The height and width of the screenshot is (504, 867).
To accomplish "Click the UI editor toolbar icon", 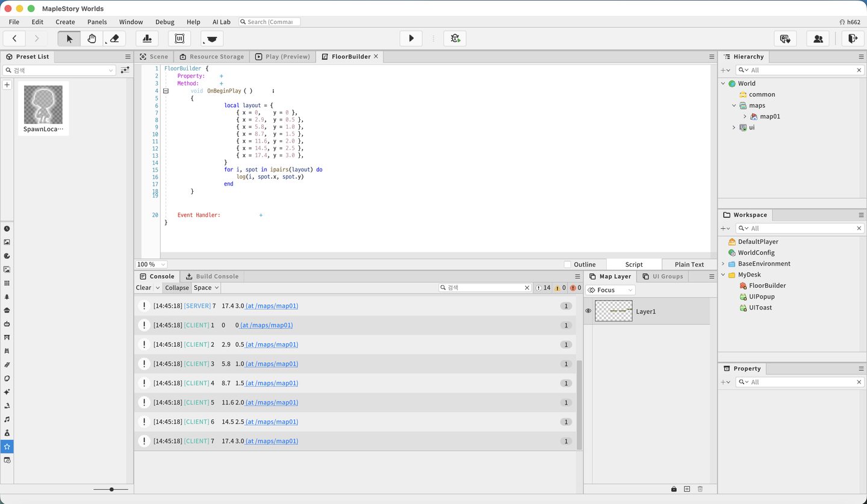I will (179, 39).
